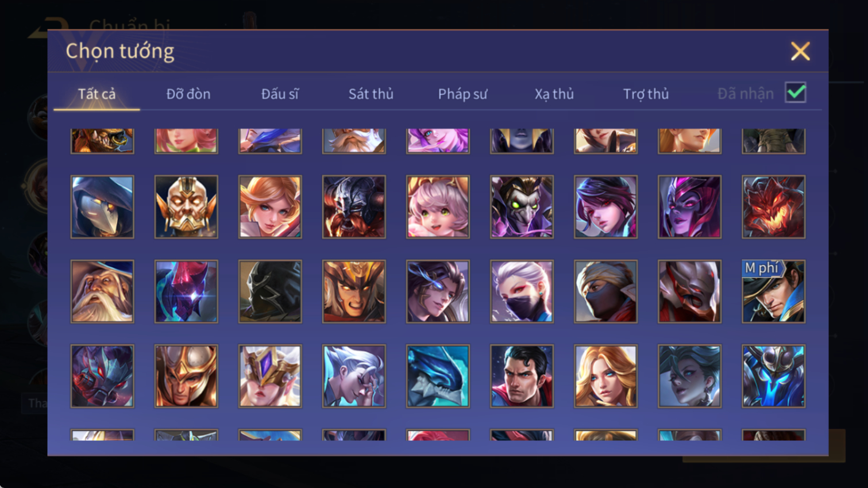Image resolution: width=868 pixels, height=488 pixels.
Task: Choose the hero tagged M phí
Action: [773, 291]
